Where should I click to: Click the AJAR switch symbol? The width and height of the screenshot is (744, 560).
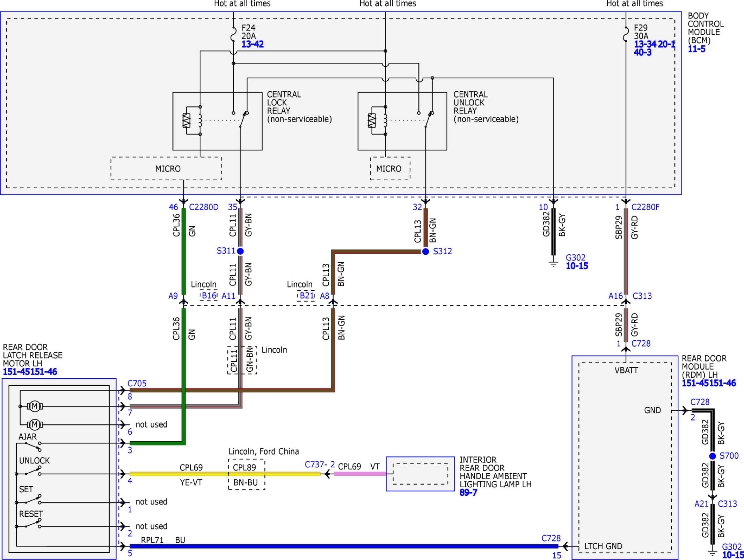point(33,446)
